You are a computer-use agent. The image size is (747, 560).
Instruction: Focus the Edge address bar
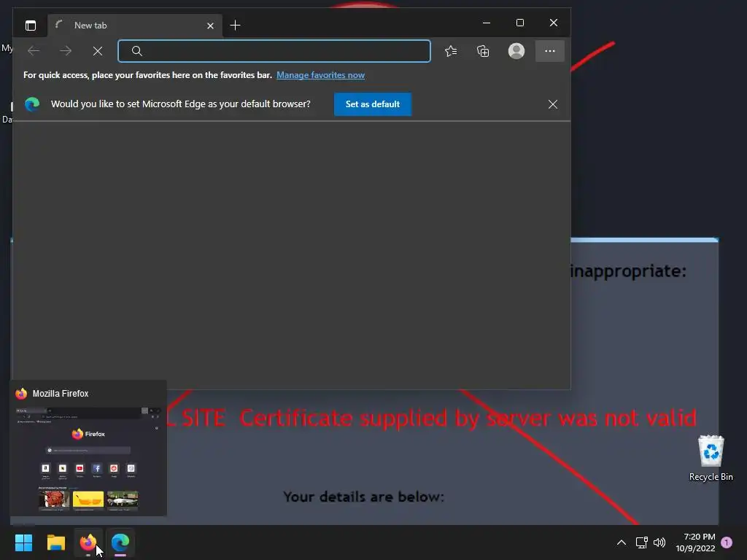pos(274,51)
